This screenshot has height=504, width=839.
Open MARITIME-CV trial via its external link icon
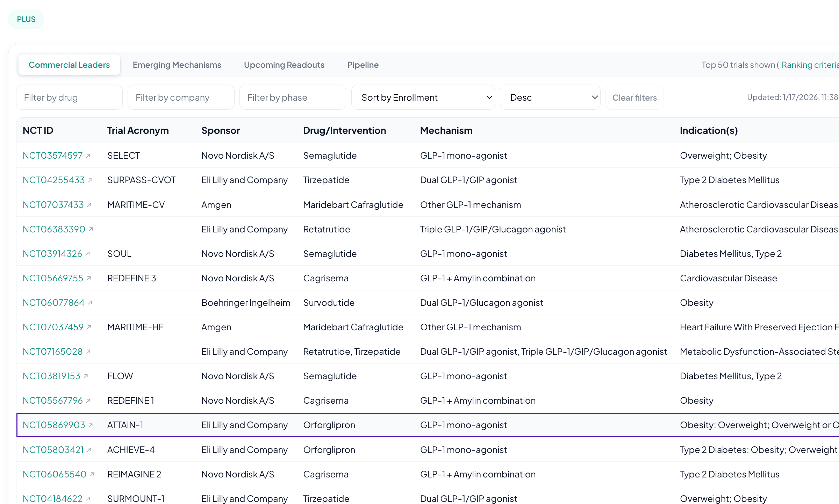[89, 205]
